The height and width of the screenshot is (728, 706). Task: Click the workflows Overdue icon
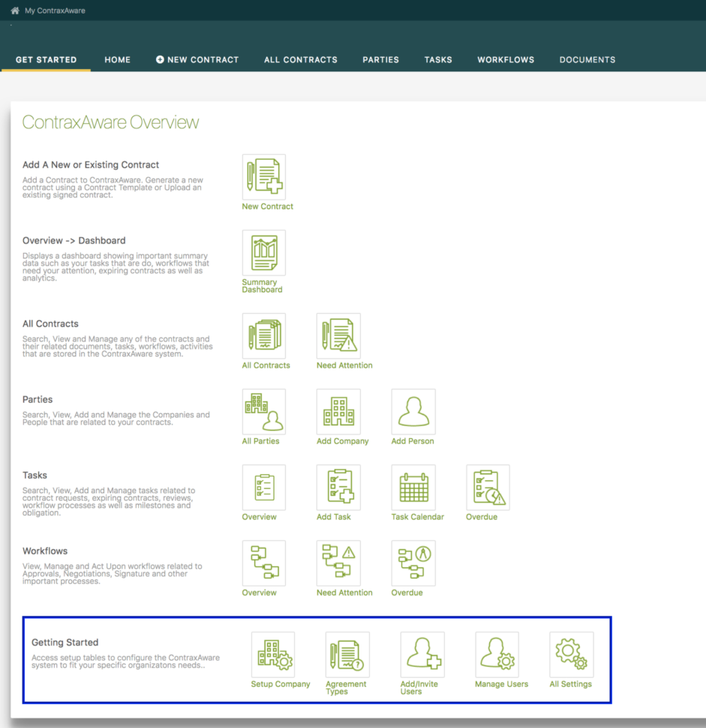click(413, 563)
